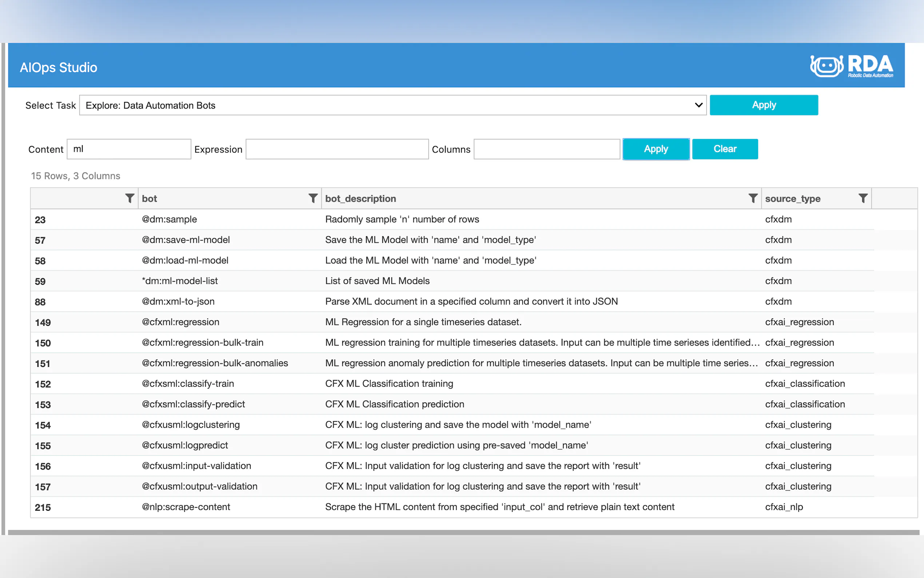The width and height of the screenshot is (924, 578).
Task: Click the AIOps Studio title
Action: point(59,67)
